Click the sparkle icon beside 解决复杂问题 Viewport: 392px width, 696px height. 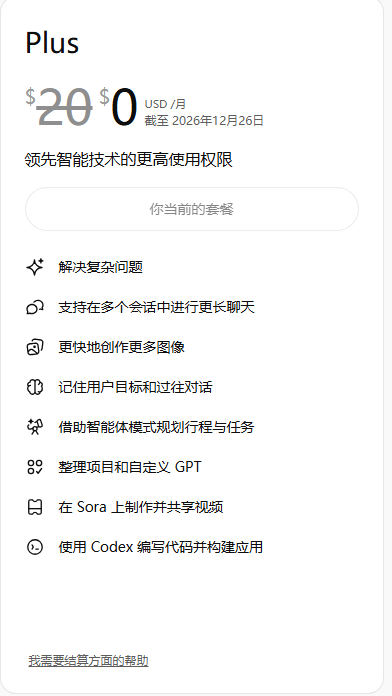(35, 267)
